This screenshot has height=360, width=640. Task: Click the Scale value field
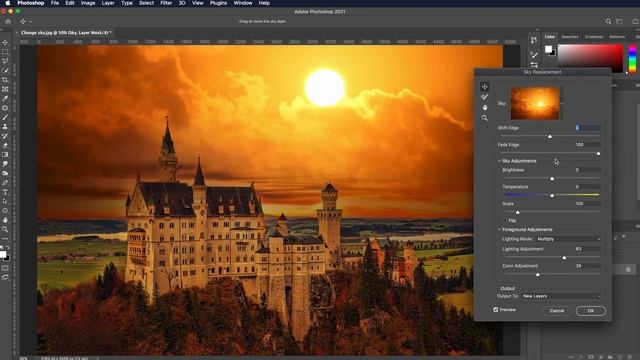click(x=588, y=204)
